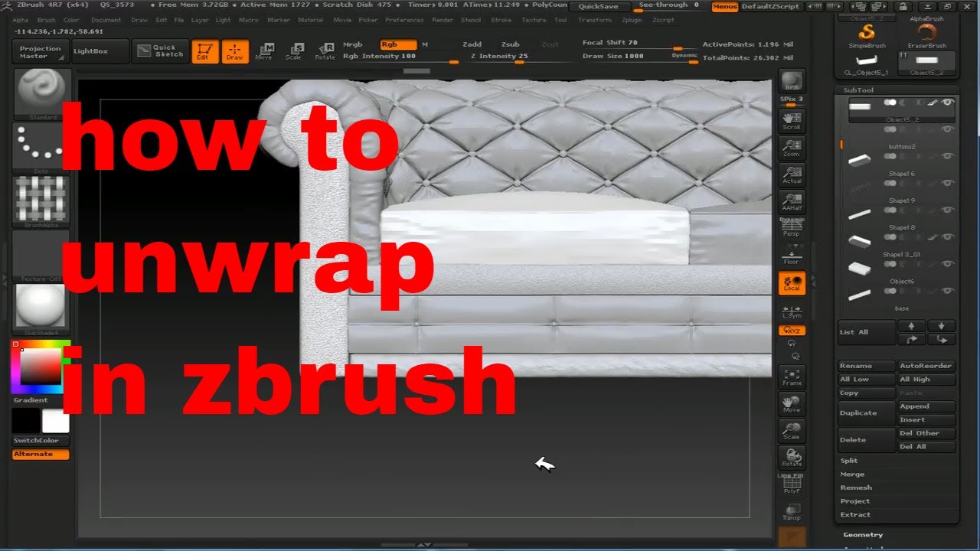
Task: Activate Draw mode button
Action: pyautogui.click(x=235, y=51)
